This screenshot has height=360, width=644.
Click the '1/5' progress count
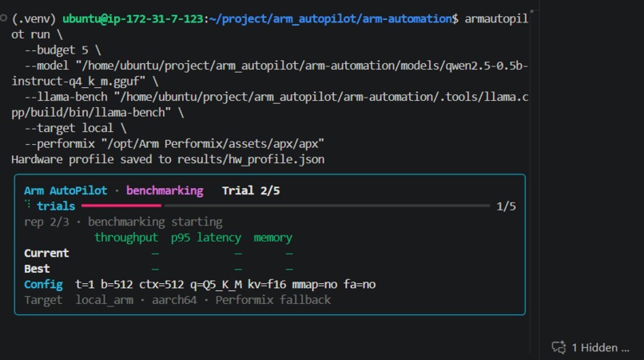506,206
